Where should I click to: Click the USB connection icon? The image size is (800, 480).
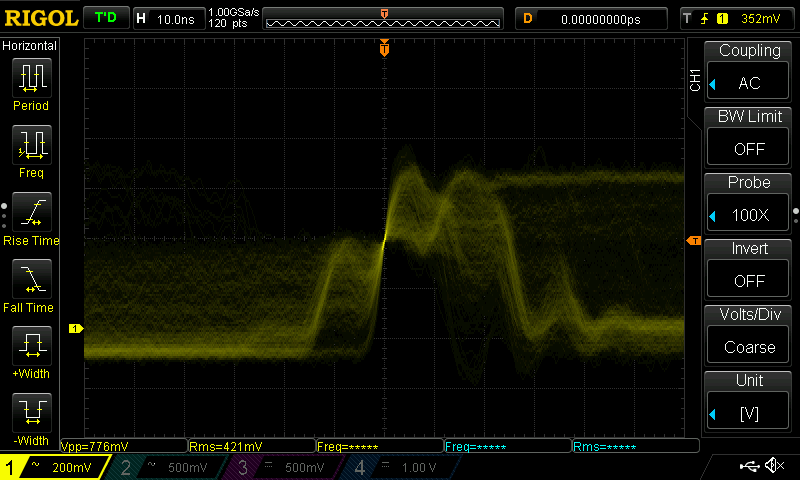point(748,466)
